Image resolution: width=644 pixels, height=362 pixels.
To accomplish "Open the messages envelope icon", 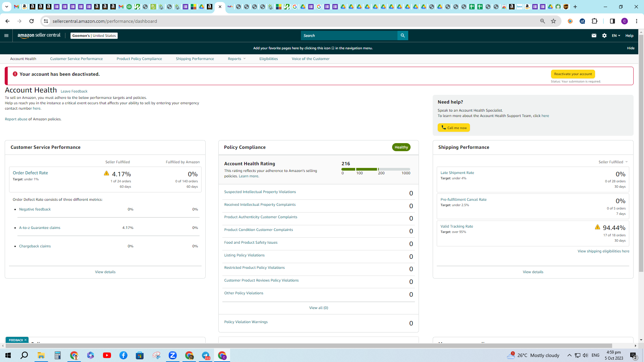I will [x=594, y=36].
